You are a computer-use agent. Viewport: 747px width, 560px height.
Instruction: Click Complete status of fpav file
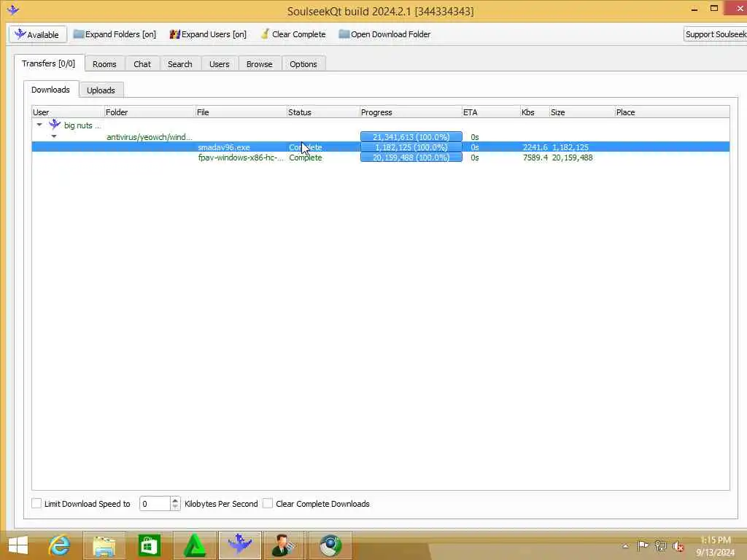[306, 157]
